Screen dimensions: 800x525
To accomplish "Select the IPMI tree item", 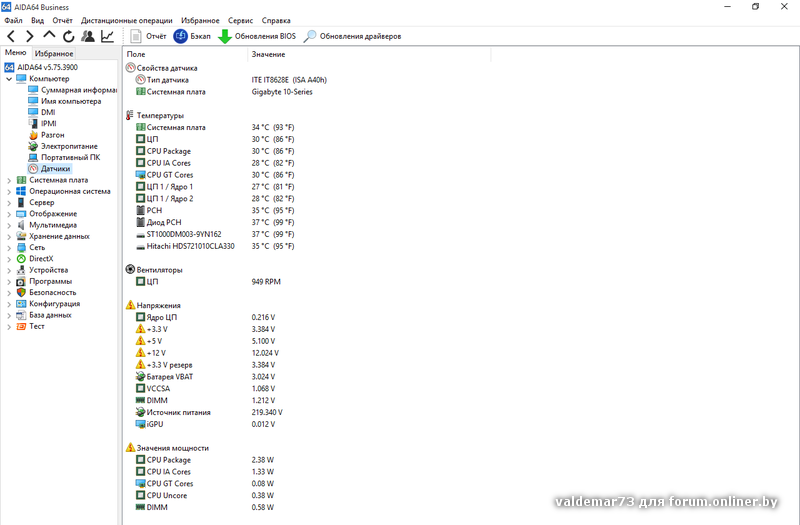I will click(42, 123).
